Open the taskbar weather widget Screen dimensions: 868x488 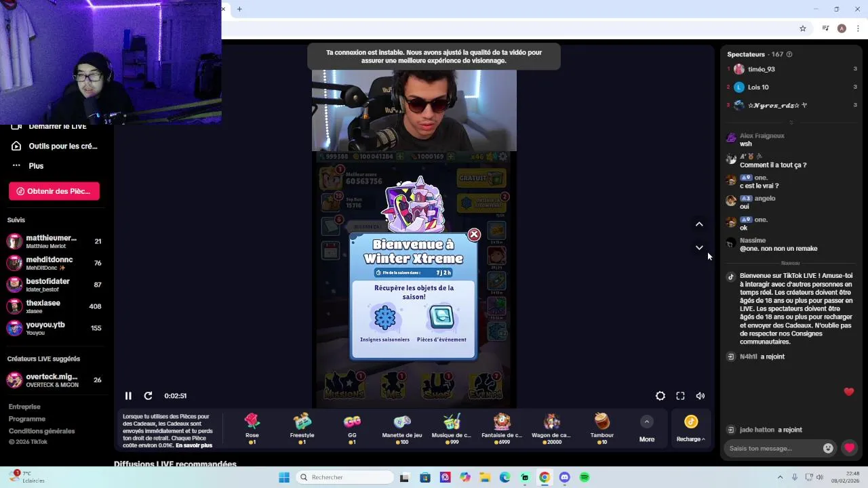(27, 477)
